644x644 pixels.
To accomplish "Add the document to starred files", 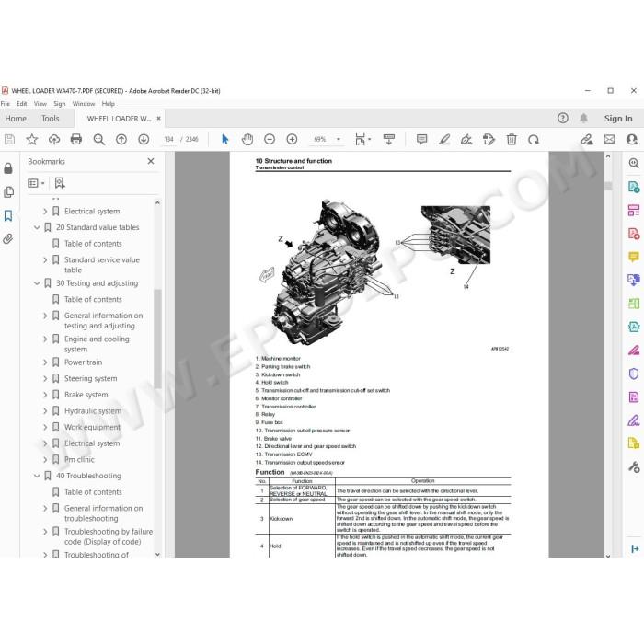I will click(x=31, y=140).
